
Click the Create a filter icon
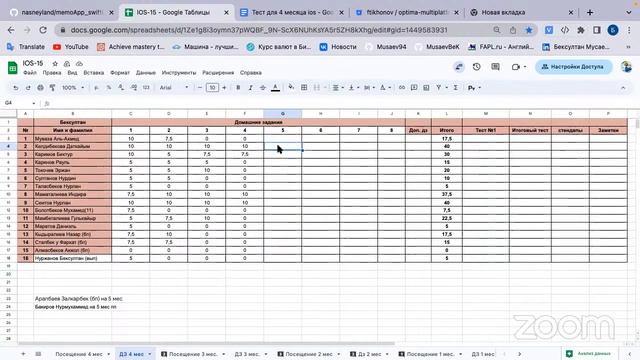439,88
